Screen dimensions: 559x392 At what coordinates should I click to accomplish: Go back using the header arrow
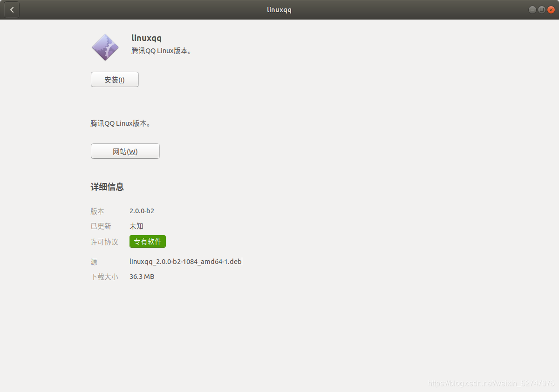[x=12, y=10]
